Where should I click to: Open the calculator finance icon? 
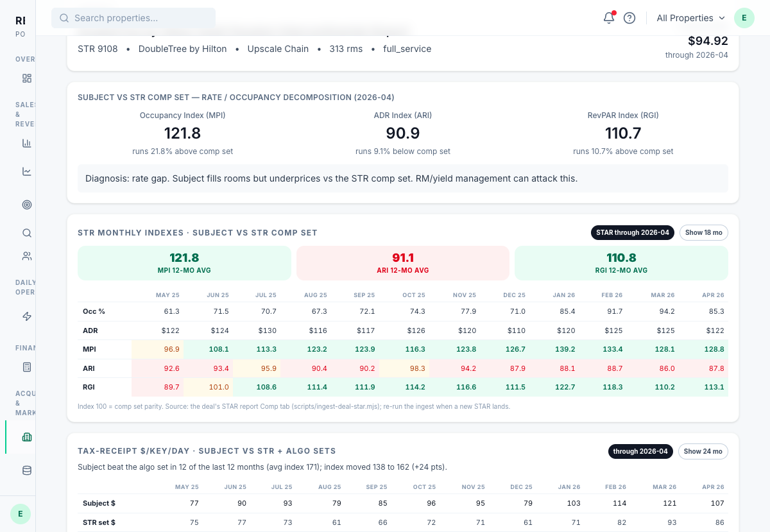26,367
